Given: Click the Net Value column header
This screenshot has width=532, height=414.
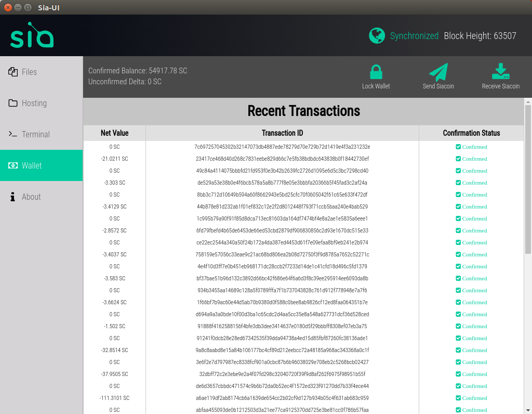Looking at the screenshot, I should click(x=114, y=133).
